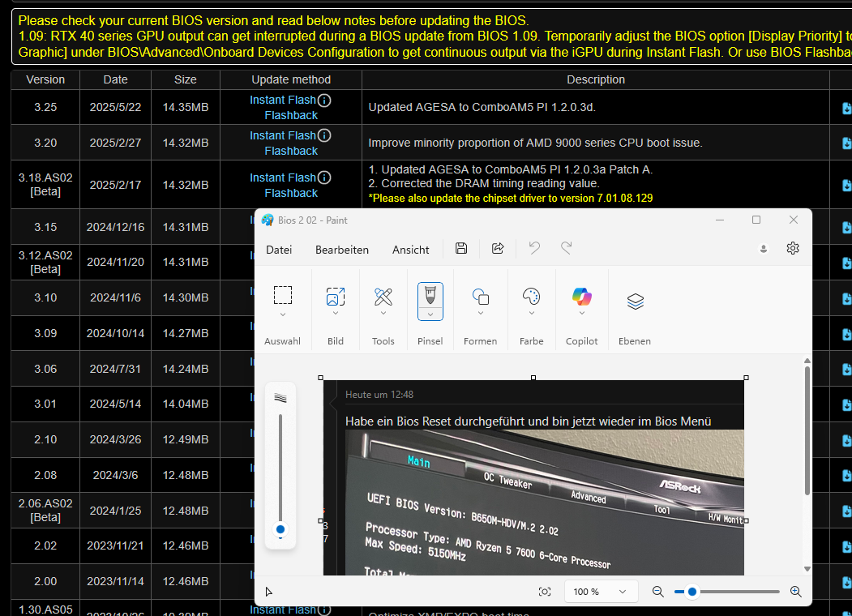Open the Ansicht menu
This screenshot has height=616, width=852.
411,250
